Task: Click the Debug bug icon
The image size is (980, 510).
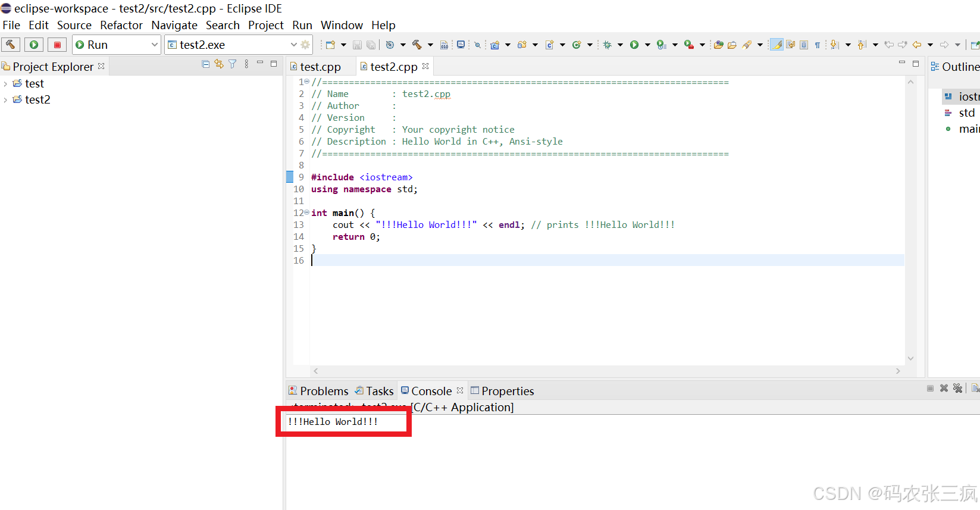Action: coord(607,45)
